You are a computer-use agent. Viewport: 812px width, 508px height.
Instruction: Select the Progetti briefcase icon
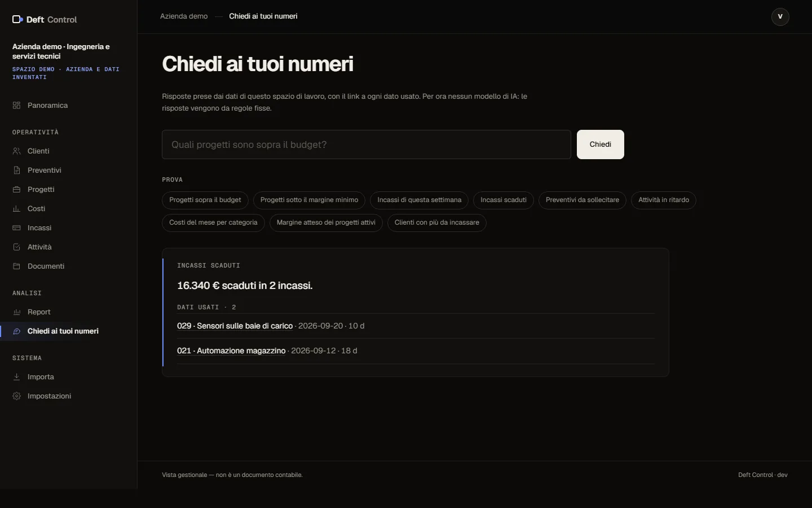[17, 190]
